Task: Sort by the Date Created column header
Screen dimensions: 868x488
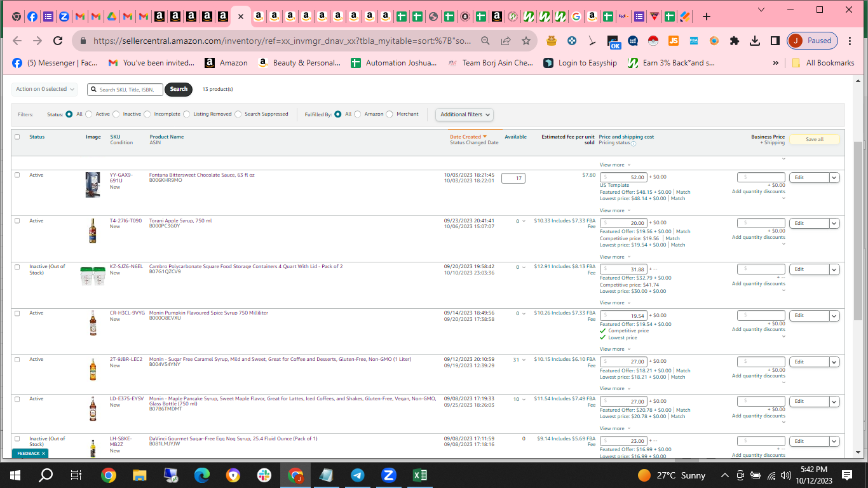Action: (x=468, y=137)
